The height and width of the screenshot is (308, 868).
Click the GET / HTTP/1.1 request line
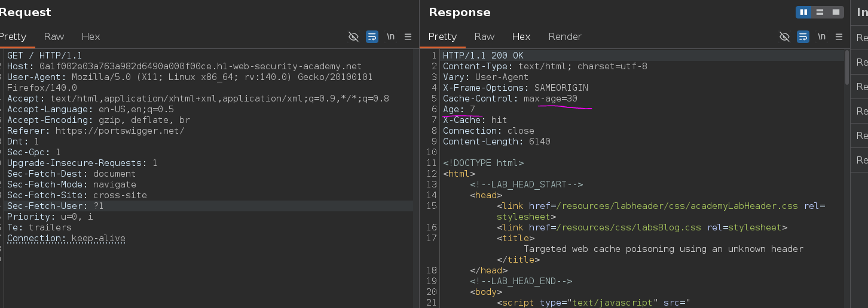point(44,56)
